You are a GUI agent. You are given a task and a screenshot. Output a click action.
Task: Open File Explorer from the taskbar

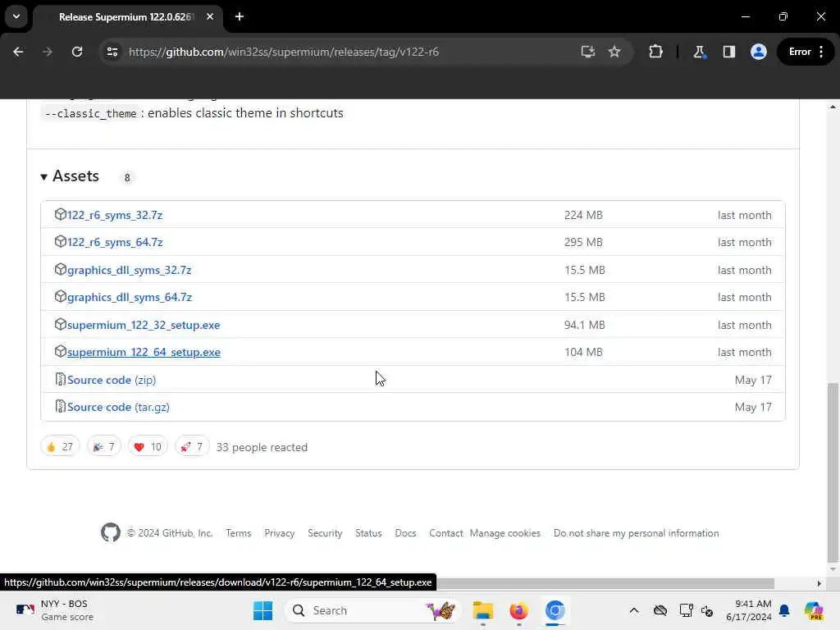[x=483, y=610]
